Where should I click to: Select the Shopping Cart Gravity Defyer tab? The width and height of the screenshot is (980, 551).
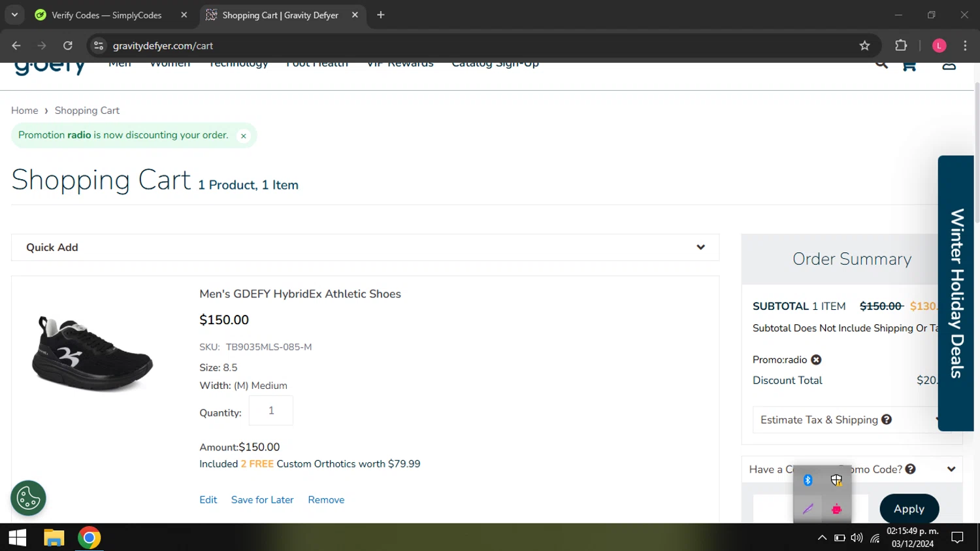click(282, 15)
